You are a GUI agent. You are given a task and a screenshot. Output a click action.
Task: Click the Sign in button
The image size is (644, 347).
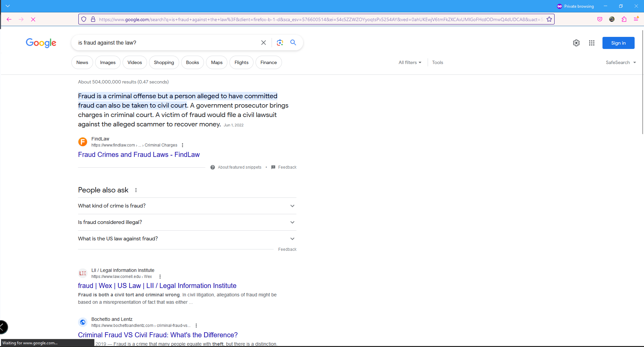point(618,43)
